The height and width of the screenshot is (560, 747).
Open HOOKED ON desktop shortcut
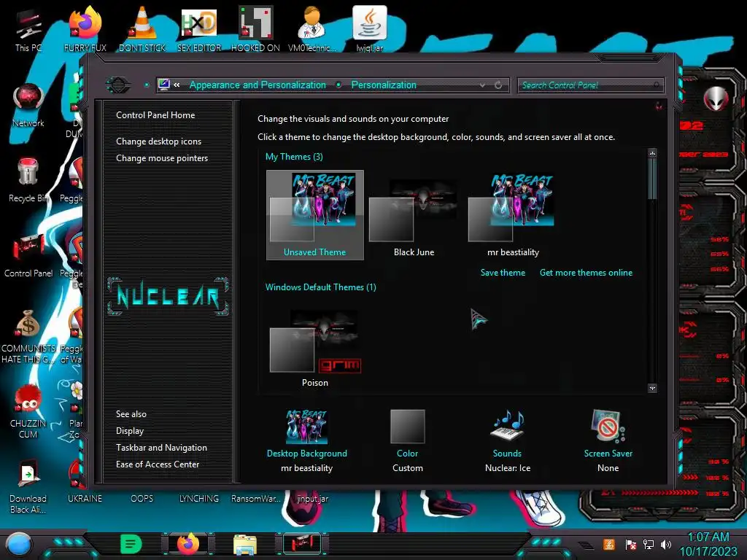pyautogui.click(x=255, y=29)
